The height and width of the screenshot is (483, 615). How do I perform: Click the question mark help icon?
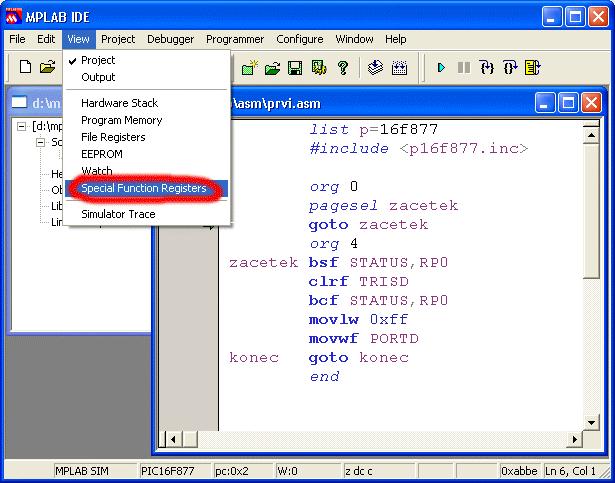pos(343,67)
